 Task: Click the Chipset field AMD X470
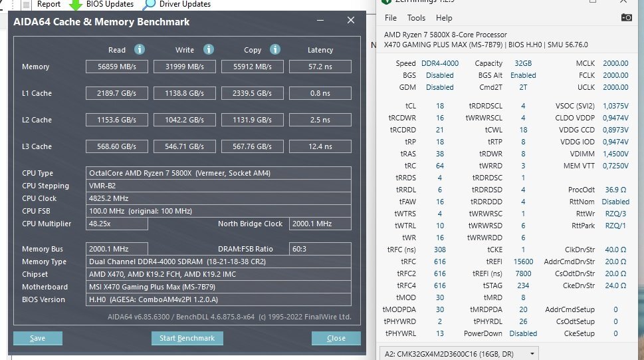(219, 274)
